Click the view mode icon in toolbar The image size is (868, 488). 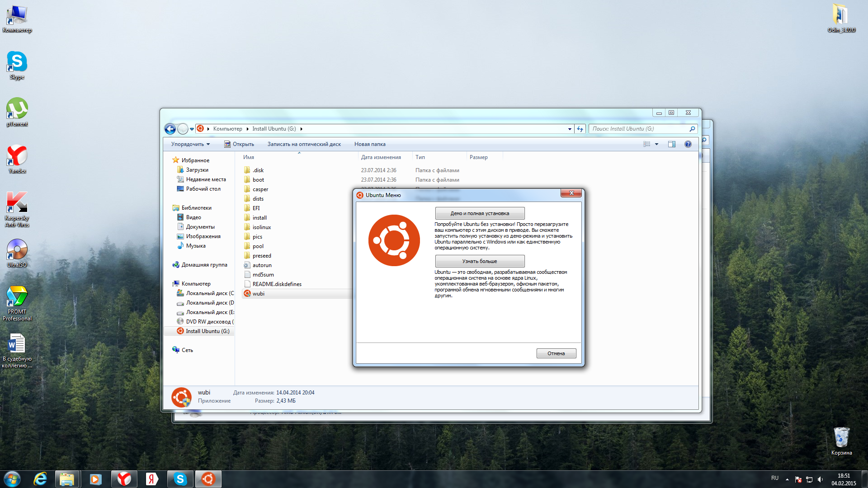pyautogui.click(x=647, y=144)
